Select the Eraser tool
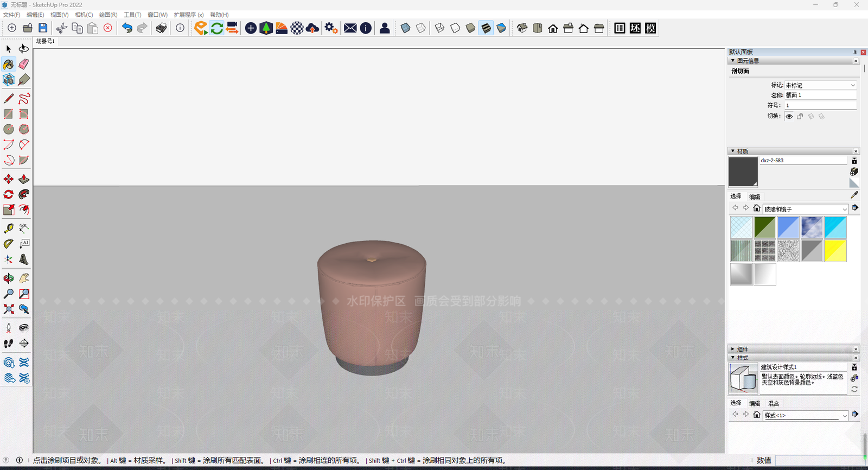The width and height of the screenshot is (868, 470). 24,64
